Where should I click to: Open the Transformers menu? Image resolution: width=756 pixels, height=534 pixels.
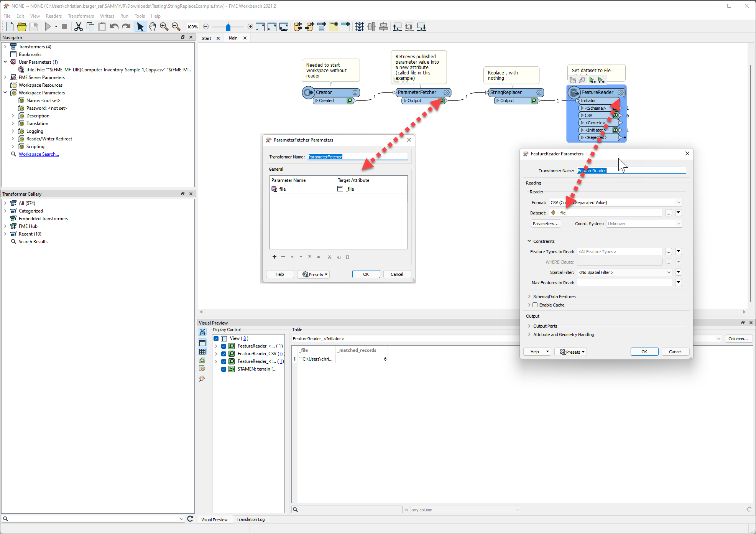pos(81,16)
